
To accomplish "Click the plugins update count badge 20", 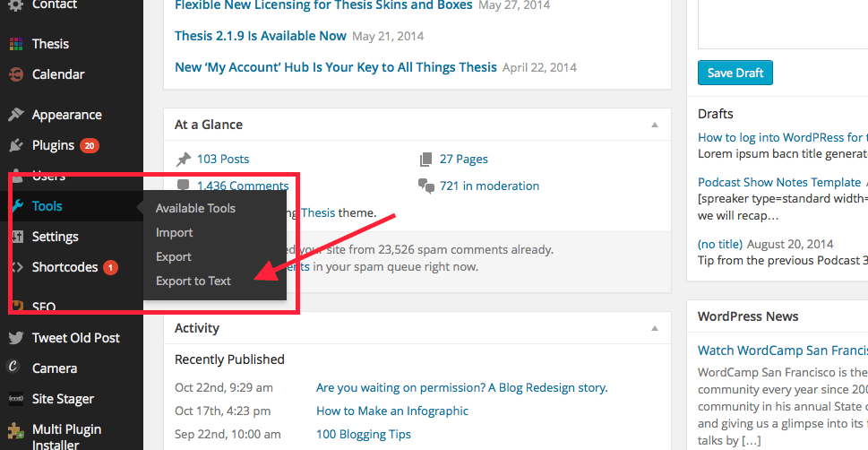I will [x=90, y=145].
